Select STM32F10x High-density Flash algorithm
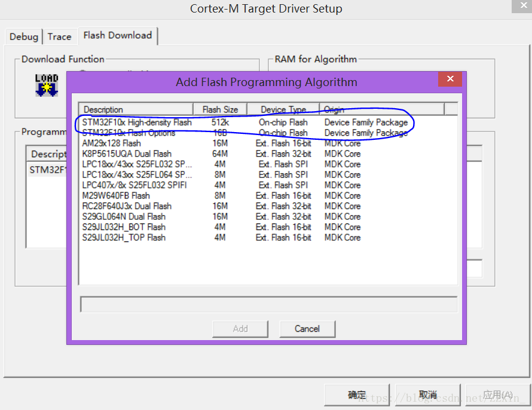532x410 pixels. click(x=136, y=122)
